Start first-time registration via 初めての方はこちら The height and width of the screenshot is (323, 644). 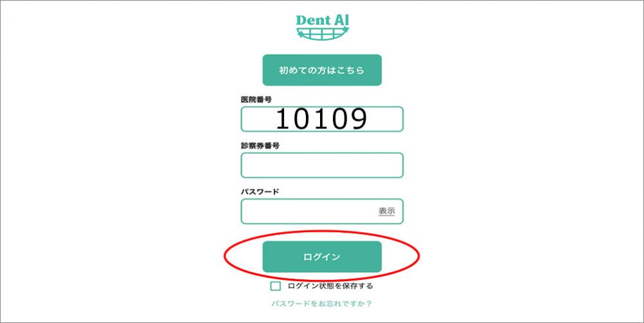[322, 70]
